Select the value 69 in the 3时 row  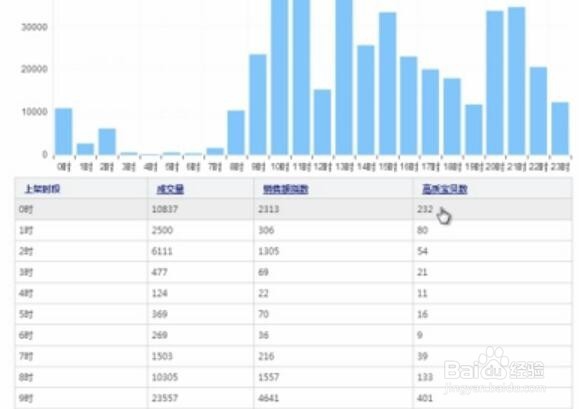pyautogui.click(x=263, y=272)
